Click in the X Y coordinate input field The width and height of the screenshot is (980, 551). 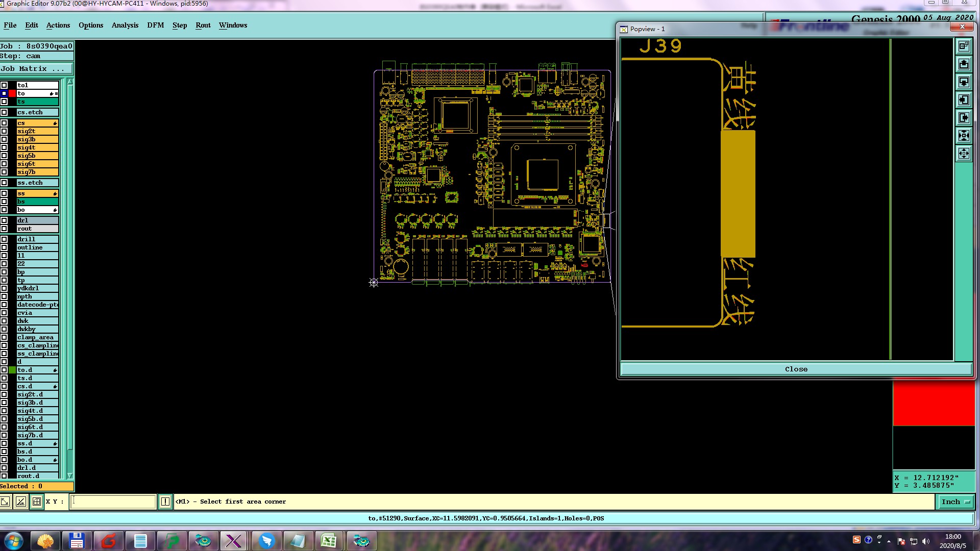point(113,502)
